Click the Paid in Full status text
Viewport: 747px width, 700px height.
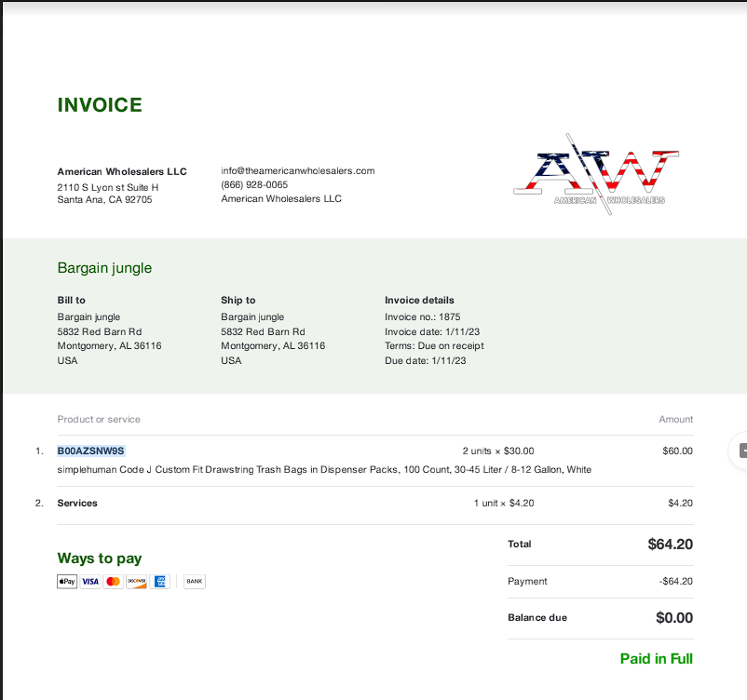pyautogui.click(x=656, y=658)
